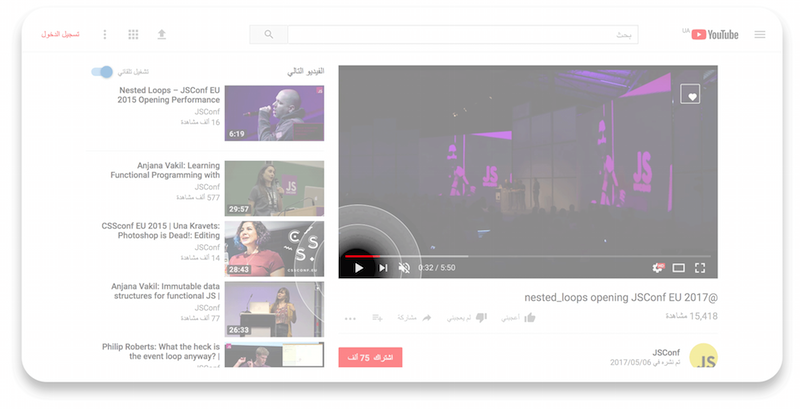Image resolution: width=800 pixels, height=409 pixels.
Task: Add the video to a playlist
Action: point(378,318)
